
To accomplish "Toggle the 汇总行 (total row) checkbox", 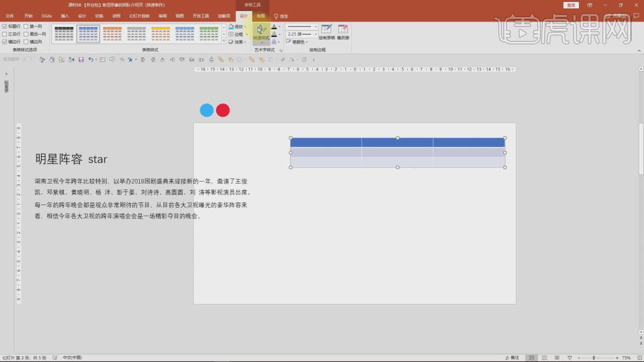I will coord(5,34).
